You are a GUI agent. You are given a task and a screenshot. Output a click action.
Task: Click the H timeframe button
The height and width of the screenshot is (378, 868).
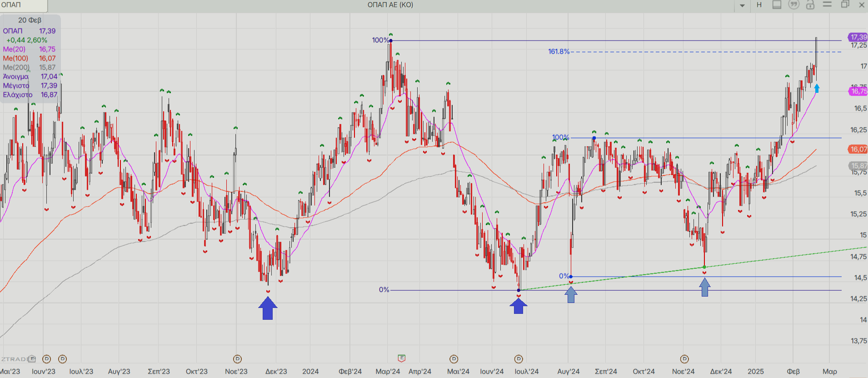point(759,5)
